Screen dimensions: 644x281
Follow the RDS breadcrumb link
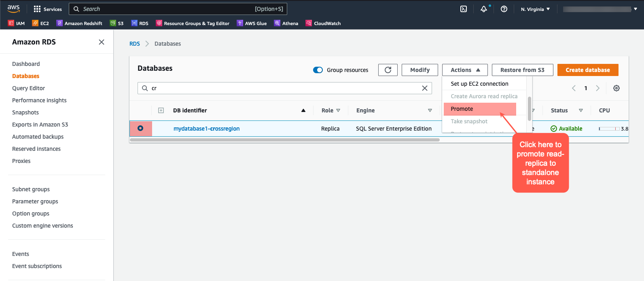point(135,44)
